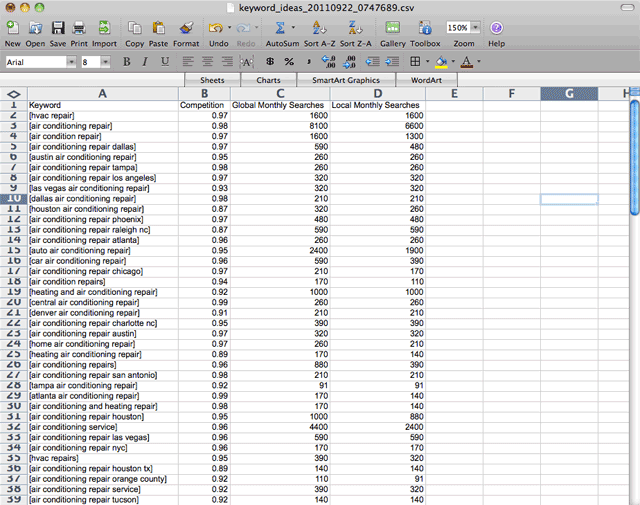The height and width of the screenshot is (505, 640).
Task: Open the WordArt tab
Action: click(x=426, y=80)
